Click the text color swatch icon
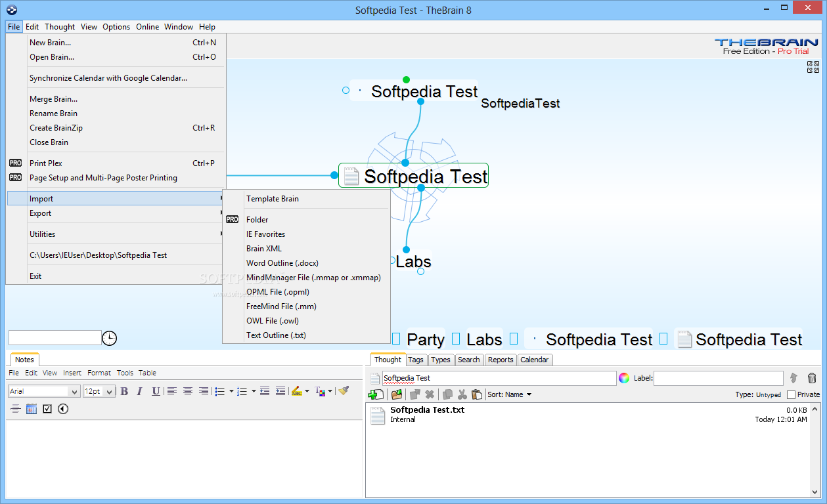The width and height of the screenshot is (827, 504). [320, 391]
